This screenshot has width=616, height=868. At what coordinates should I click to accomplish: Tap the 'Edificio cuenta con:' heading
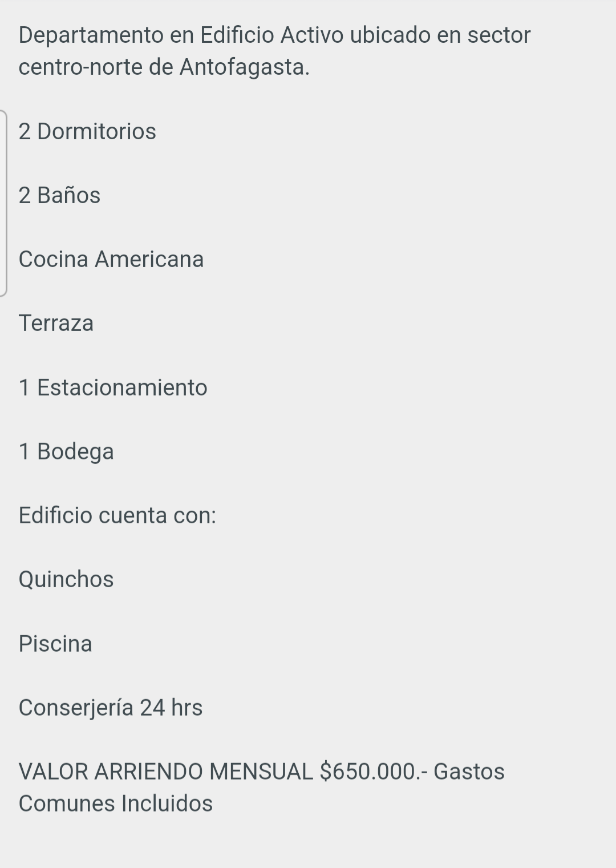pyautogui.click(x=117, y=516)
